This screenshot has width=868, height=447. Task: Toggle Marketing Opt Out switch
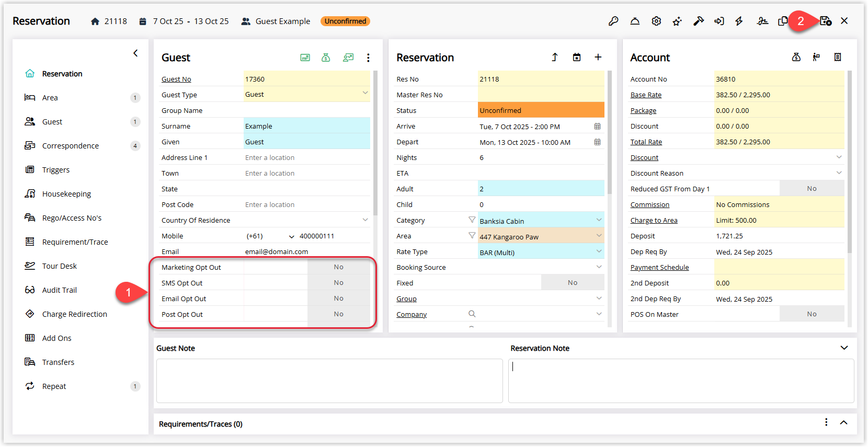(339, 267)
